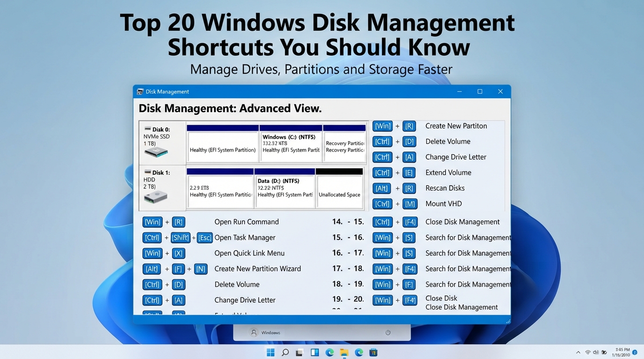Click the [N] key cap
This screenshot has width=644, height=359.
pos(201,269)
